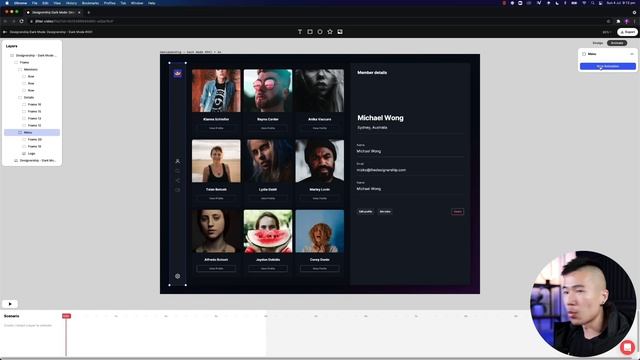Click the Scenario label in timeline
The width and height of the screenshot is (640, 360).
coord(11,316)
